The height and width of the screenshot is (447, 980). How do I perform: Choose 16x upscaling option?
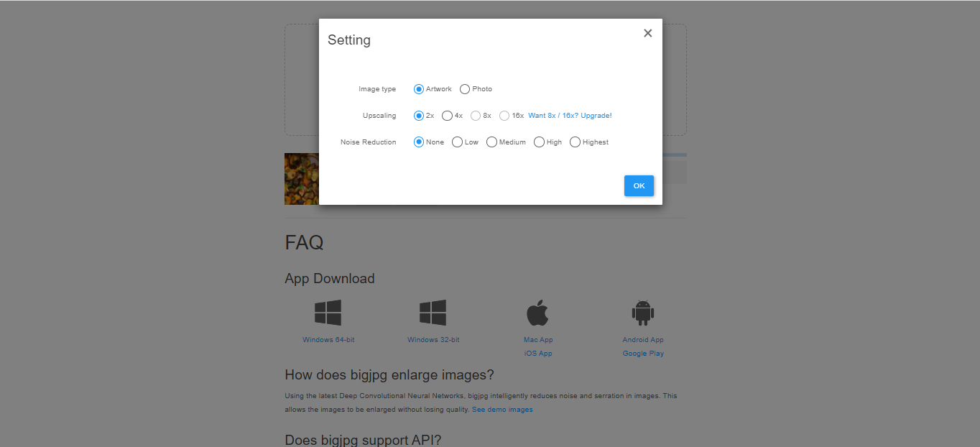(x=504, y=116)
